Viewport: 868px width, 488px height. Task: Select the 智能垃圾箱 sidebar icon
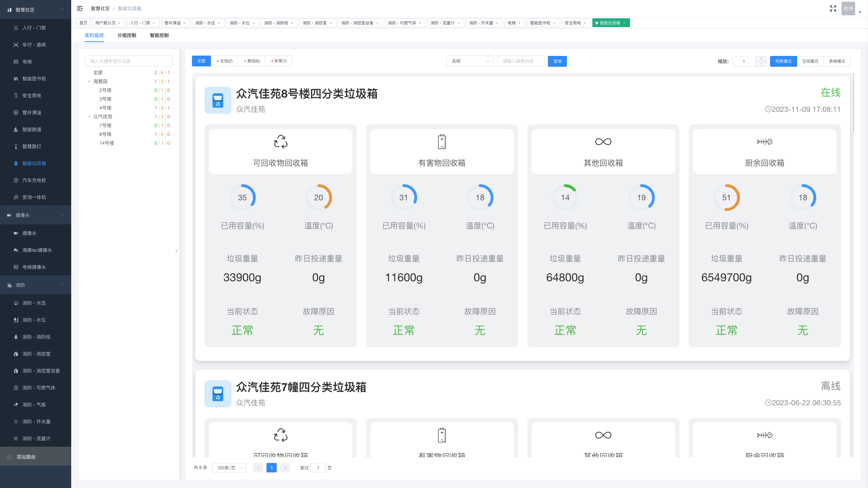coord(16,163)
